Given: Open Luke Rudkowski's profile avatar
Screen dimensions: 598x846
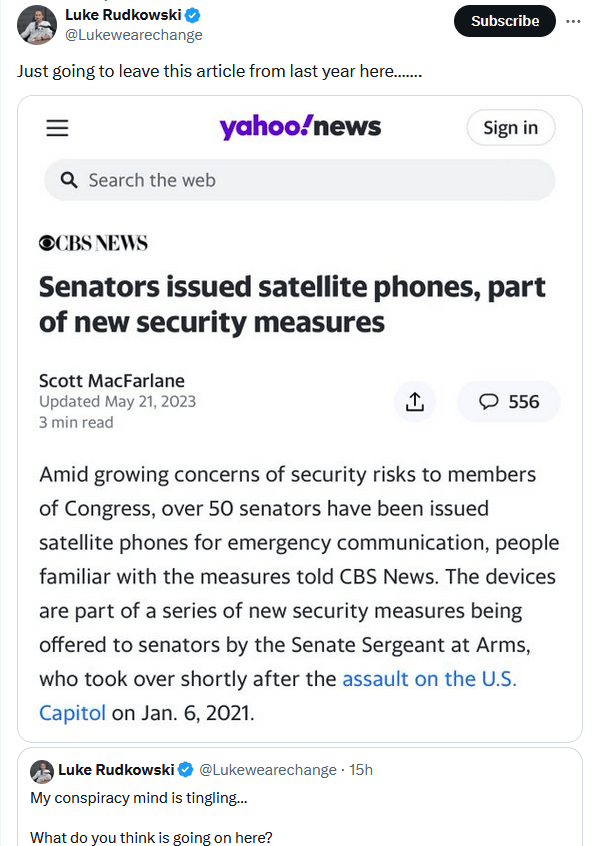Looking at the screenshot, I should [37, 25].
